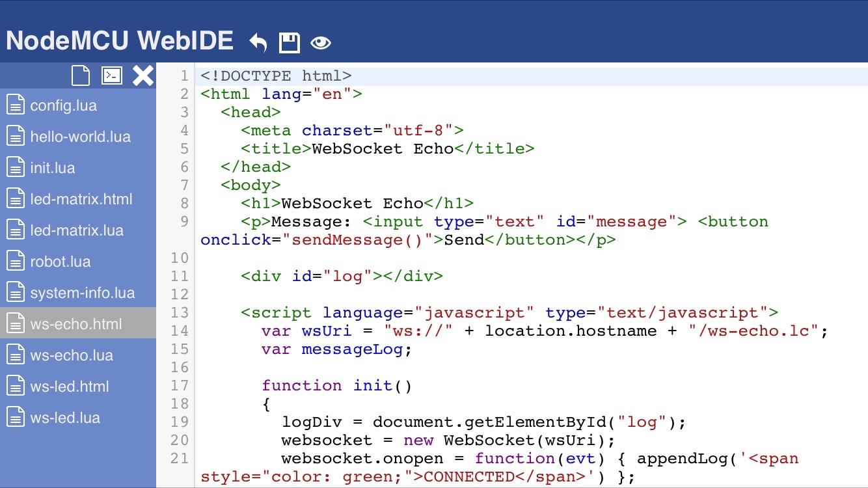Click the div id="log" code line
The height and width of the screenshot is (488, 868).
342,277
